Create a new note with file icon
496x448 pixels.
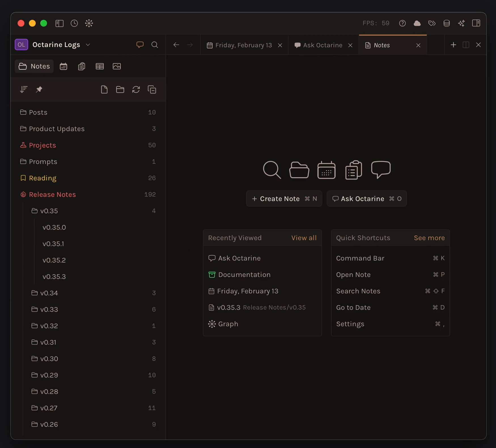click(x=104, y=89)
